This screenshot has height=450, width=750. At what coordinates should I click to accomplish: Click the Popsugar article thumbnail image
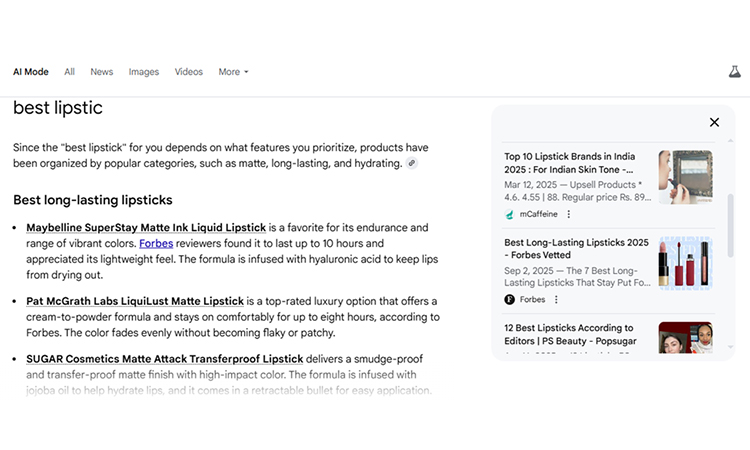685,337
